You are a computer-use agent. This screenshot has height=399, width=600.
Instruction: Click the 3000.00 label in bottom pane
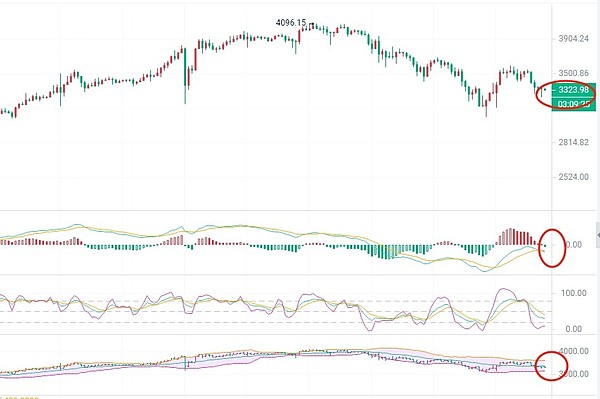574,374
